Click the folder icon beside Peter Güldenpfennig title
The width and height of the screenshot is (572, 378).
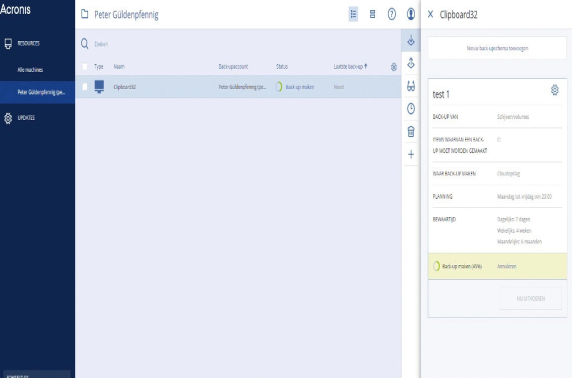click(x=85, y=14)
